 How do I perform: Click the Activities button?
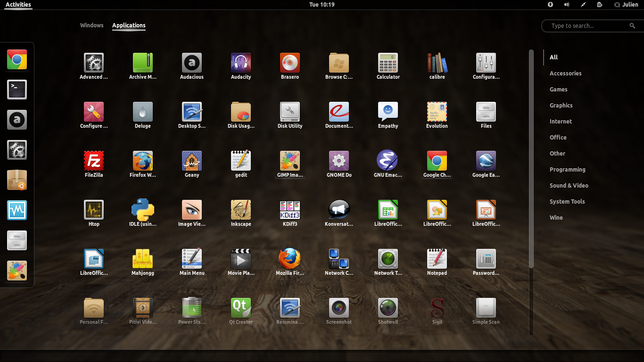click(x=18, y=5)
